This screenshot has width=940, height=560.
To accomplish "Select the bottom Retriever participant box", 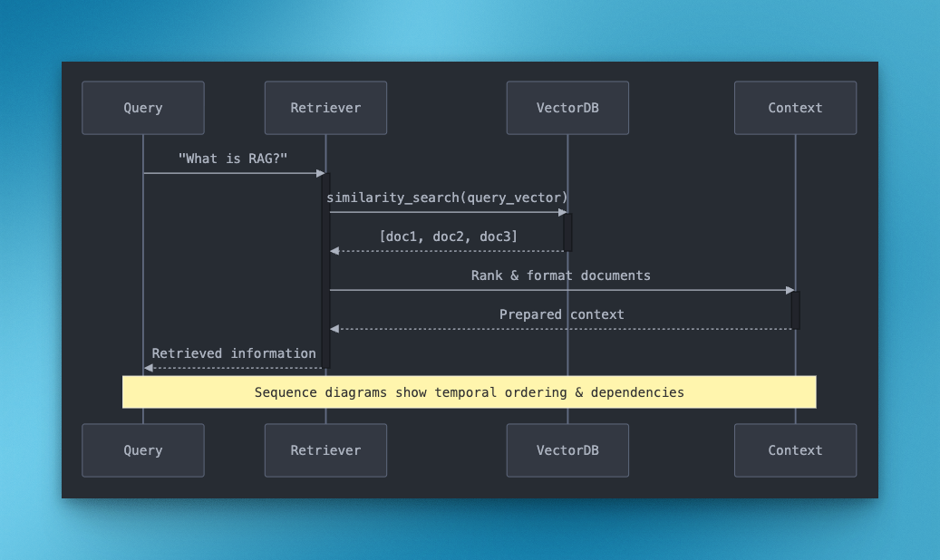I will click(325, 450).
